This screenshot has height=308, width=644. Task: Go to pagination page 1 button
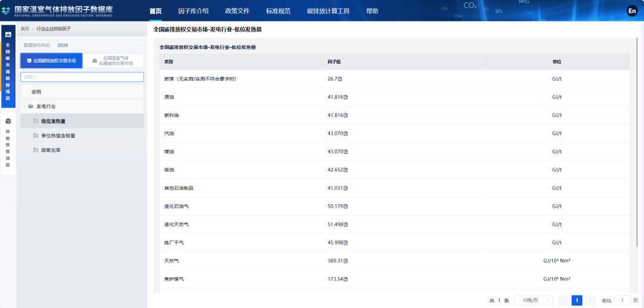[577, 301]
